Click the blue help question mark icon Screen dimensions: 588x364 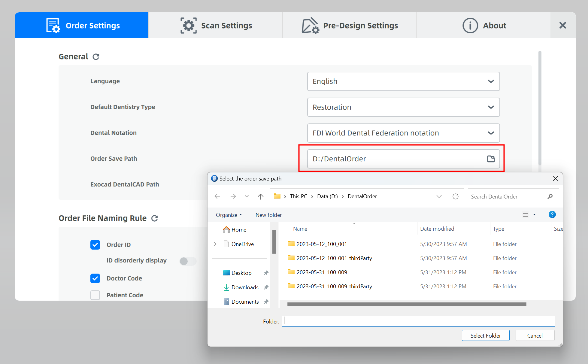(552, 214)
